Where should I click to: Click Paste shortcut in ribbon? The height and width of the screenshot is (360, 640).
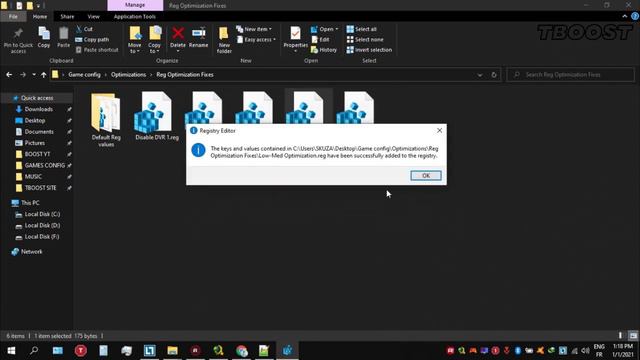(x=97, y=50)
